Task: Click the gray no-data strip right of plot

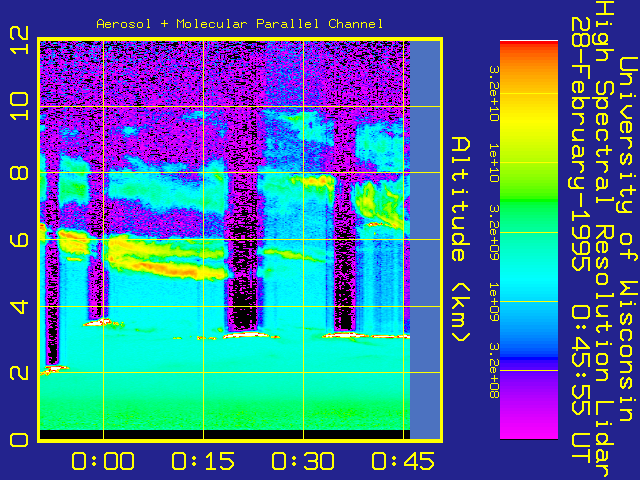Action: coord(425,240)
